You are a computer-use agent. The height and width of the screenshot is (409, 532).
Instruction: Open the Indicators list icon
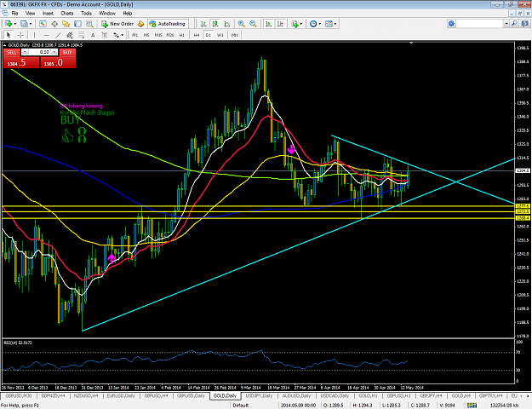click(x=295, y=24)
